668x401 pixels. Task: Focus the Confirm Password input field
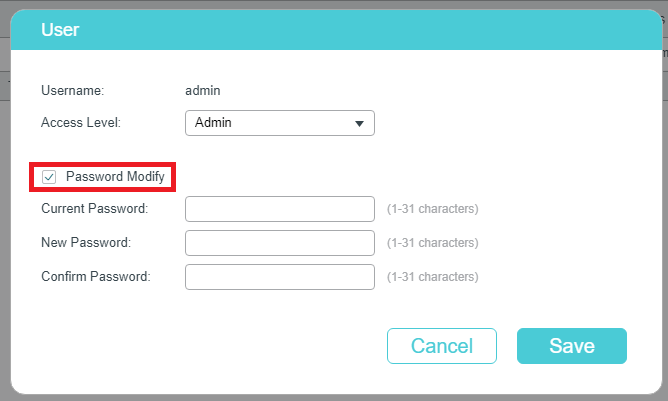tap(280, 277)
